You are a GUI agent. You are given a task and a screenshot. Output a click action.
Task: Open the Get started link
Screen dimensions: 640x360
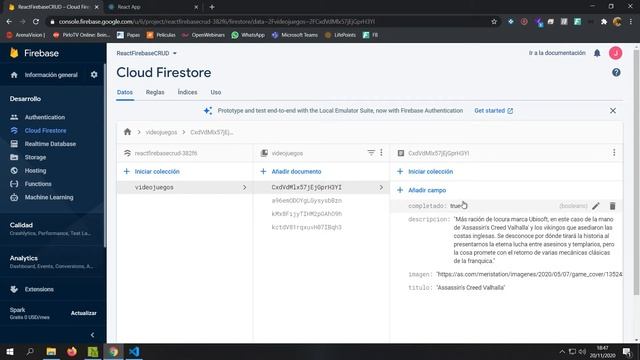[493, 111]
